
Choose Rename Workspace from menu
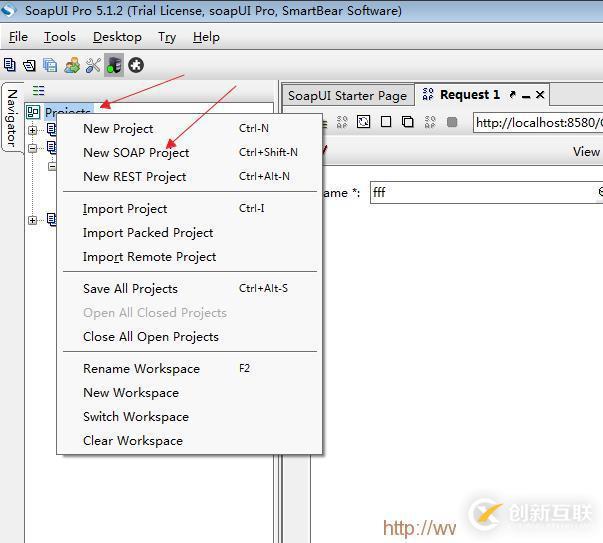click(x=189, y=369)
